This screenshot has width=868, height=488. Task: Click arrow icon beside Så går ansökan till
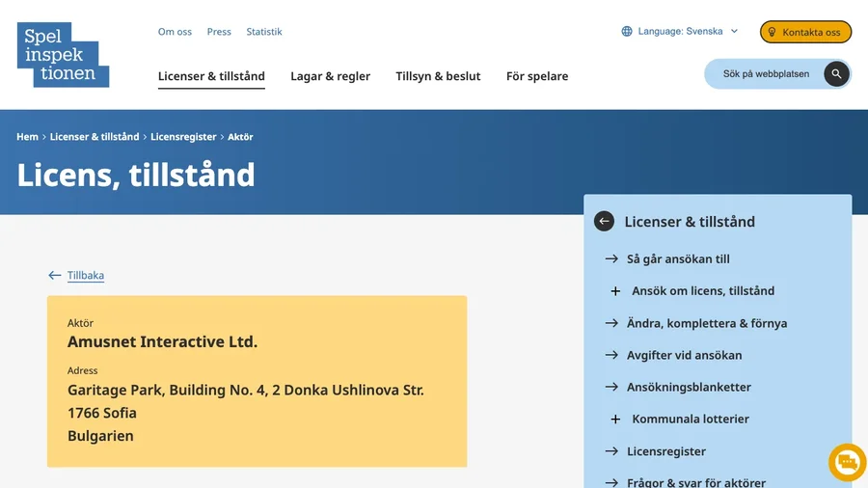click(611, 258)
